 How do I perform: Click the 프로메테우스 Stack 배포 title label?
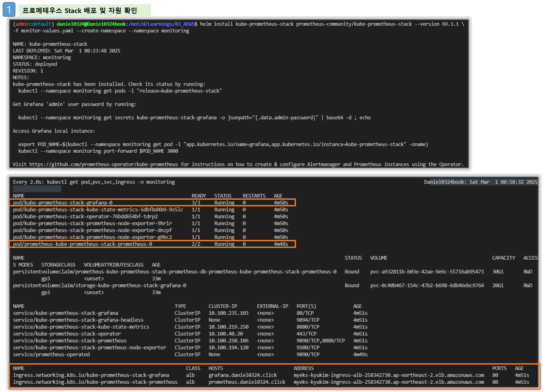(x=80, y=10)
